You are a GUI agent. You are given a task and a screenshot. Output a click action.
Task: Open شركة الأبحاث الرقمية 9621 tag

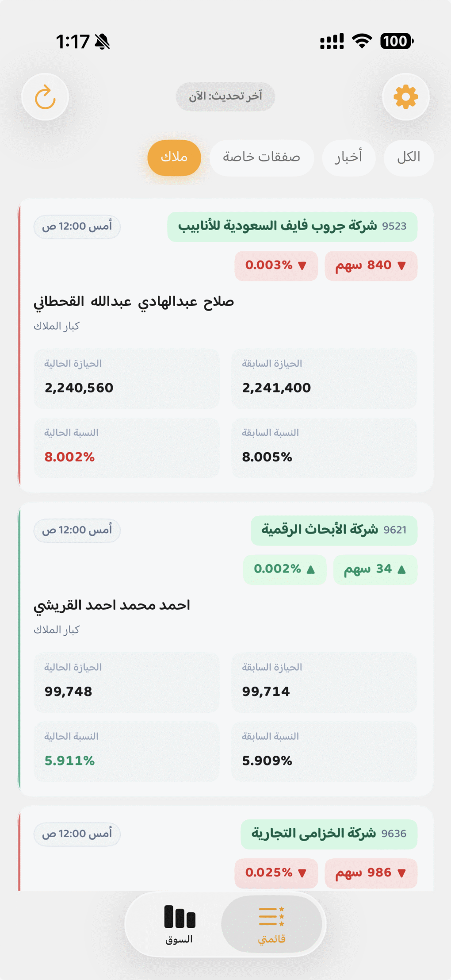coord(333,530)
